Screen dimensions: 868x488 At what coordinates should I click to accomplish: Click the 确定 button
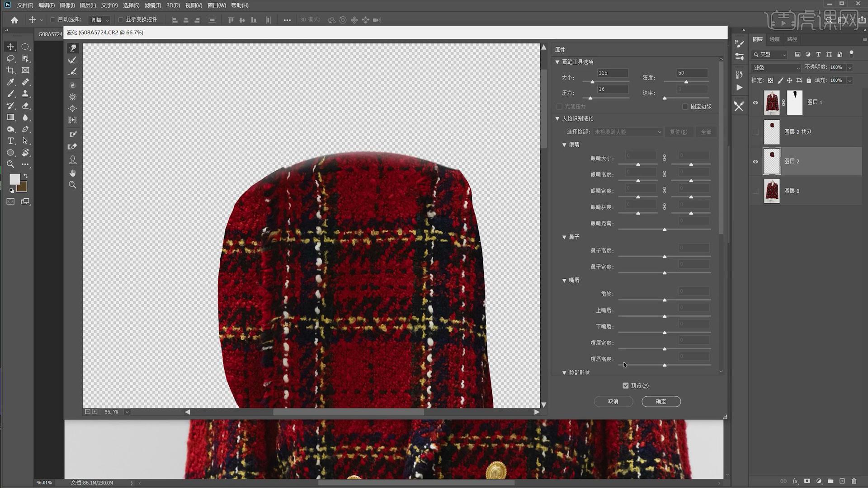661,401
